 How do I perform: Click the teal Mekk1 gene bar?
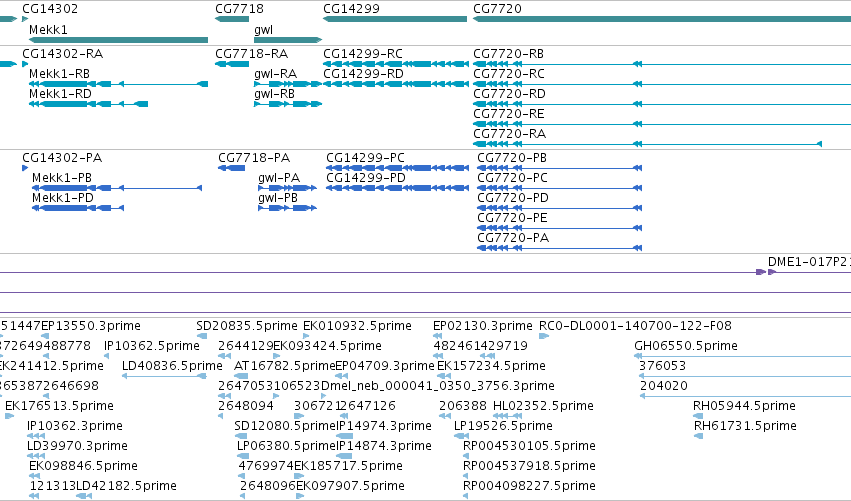118,40
